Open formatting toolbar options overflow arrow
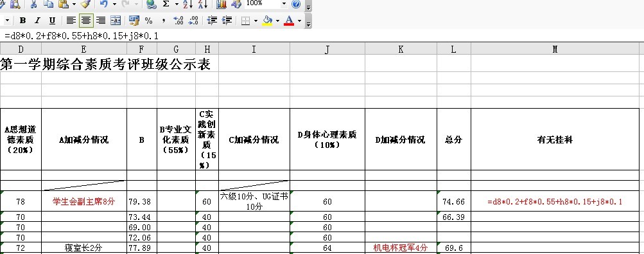 click(x=308, y=21)
